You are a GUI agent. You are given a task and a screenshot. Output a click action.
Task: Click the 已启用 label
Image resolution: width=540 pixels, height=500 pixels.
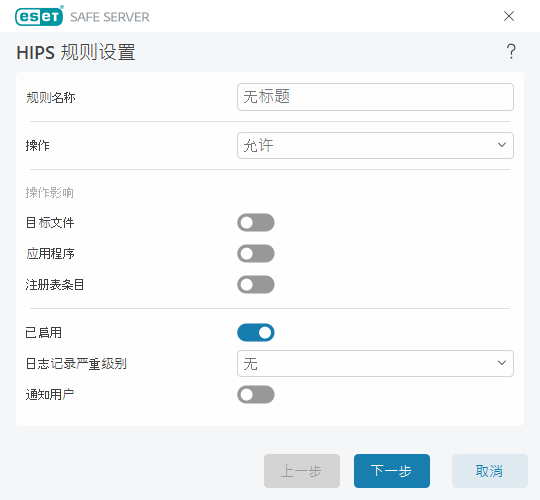pyautogui.click(x=44, y=333)
